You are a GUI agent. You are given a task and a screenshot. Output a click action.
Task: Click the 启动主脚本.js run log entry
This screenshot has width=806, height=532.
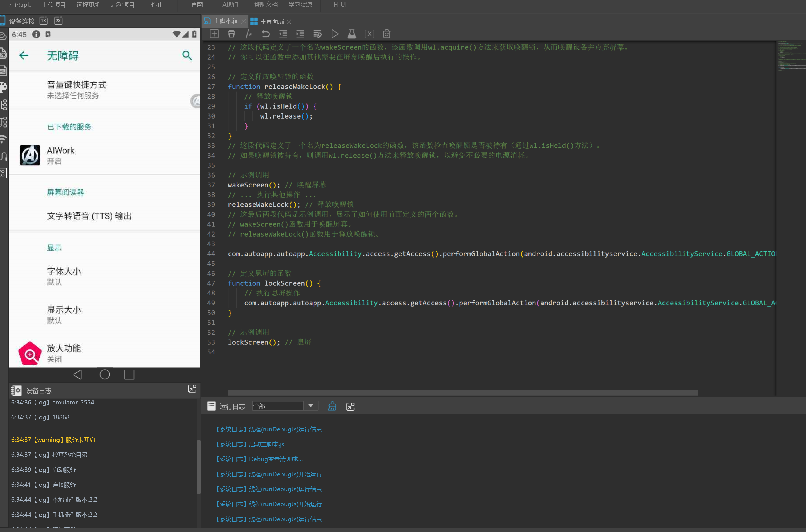point(251,444)
